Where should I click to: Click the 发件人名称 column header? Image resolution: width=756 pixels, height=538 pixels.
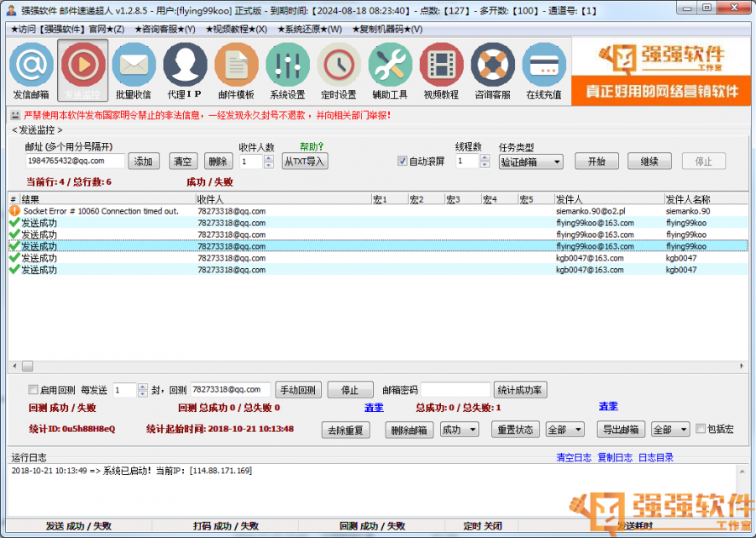(706, 199)
